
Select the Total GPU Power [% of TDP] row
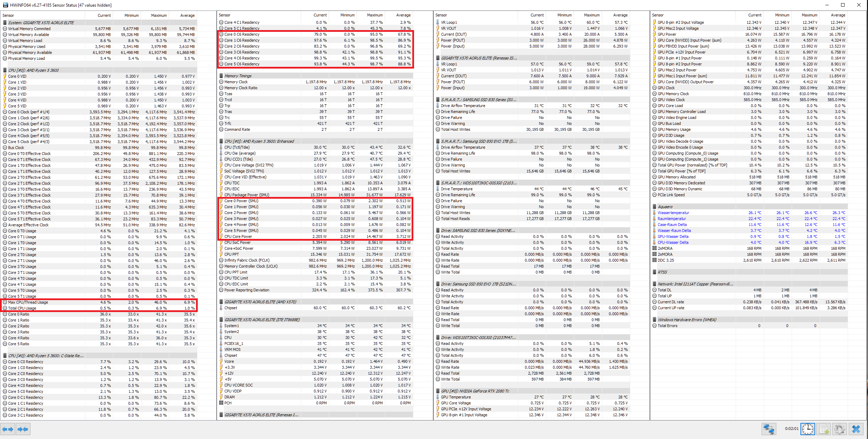pyautogui.click(x=749, y=171)
